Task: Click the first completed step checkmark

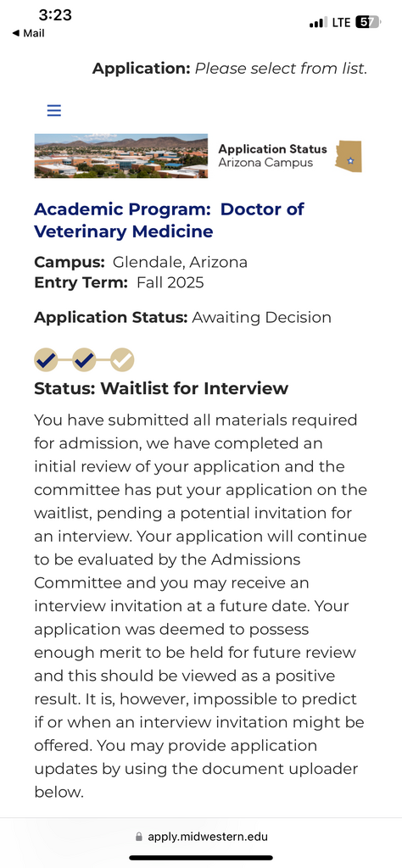Action: [46, 360]
